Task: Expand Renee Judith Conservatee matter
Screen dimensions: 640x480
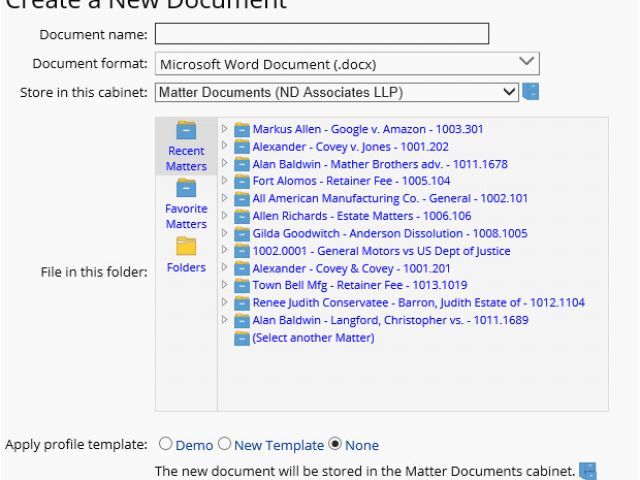Action: coord(224,302)
